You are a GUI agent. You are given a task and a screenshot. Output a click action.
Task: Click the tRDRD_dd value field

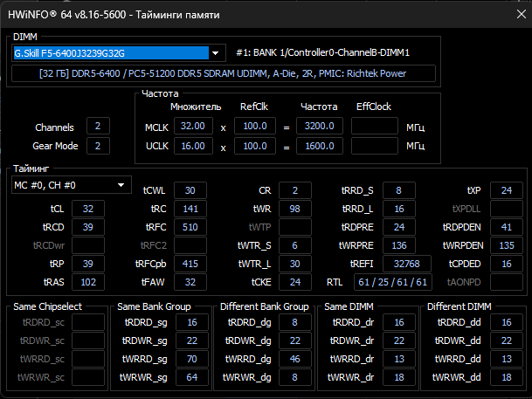(506, 322)
